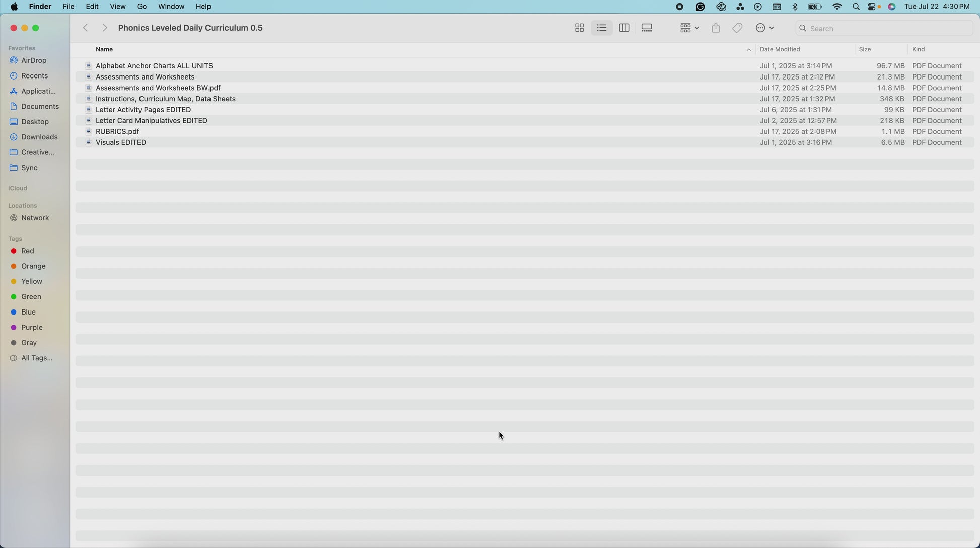Switch to gallery view
The height and width of the screenshot is (548, 980).
(647, 28)
